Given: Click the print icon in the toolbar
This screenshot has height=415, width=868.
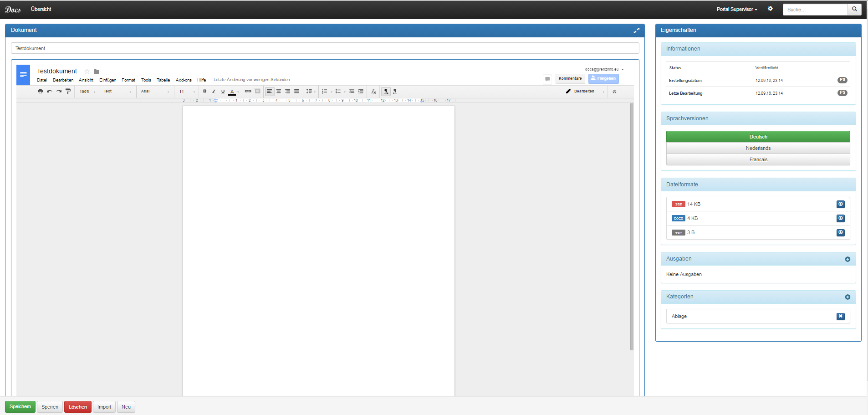Looking at the screenshot, I should (40, 92).
